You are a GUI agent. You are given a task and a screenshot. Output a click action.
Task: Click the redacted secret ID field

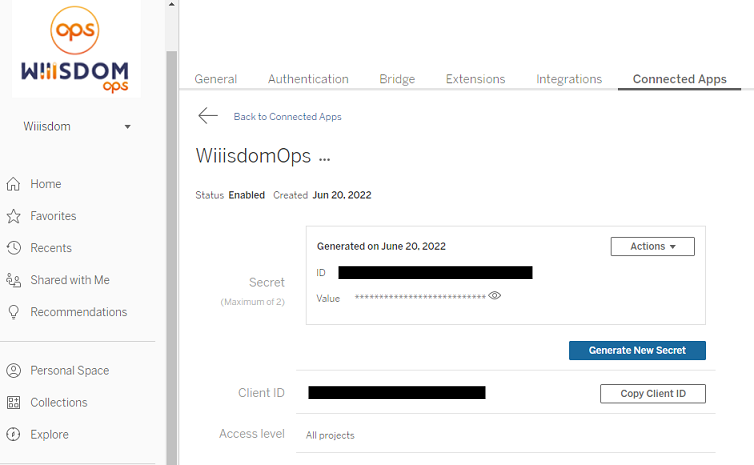(x=435, y=273)
